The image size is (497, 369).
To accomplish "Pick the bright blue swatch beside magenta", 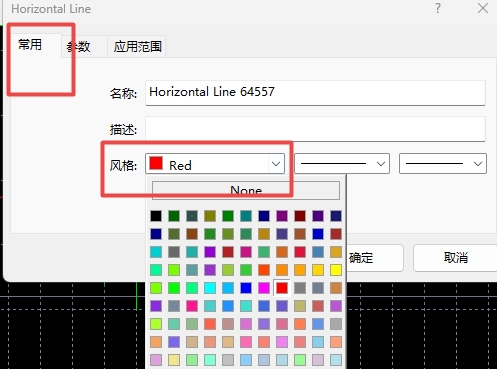I will [246, 288].
